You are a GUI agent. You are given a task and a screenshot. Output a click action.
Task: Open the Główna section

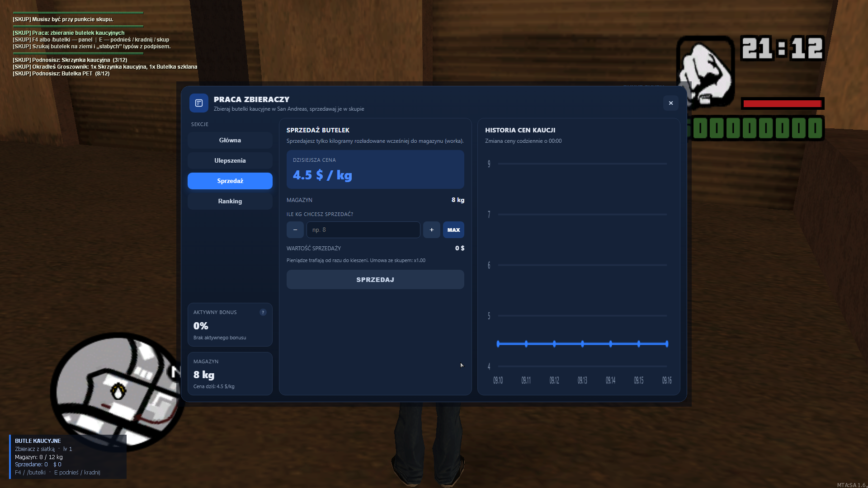(x=230, y=140)
